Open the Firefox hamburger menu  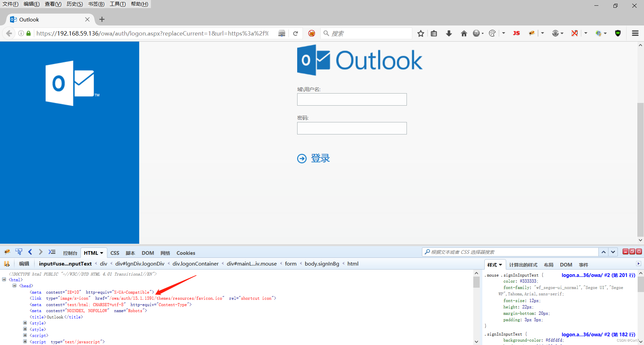coord(635,33)
